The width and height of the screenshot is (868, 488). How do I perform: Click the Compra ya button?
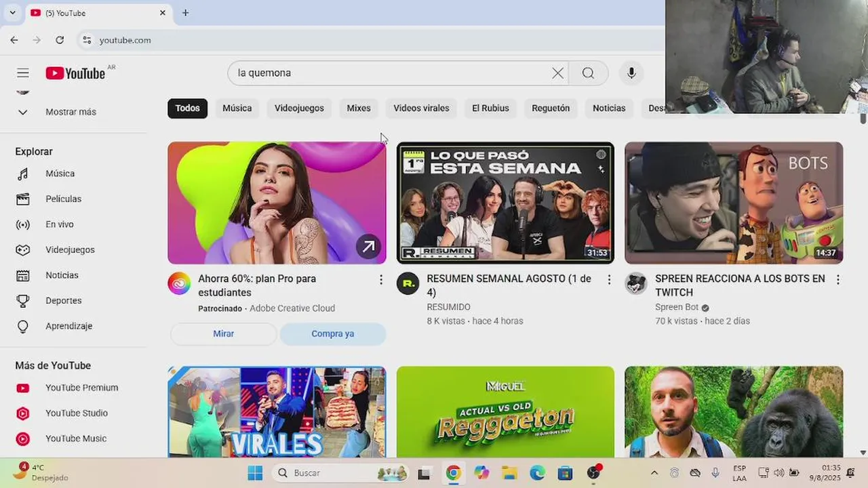tap(333, 333)
